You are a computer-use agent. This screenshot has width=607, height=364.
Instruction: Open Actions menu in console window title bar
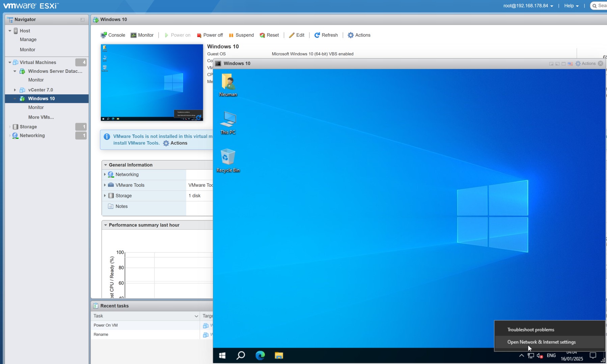[x=585, y=63]
